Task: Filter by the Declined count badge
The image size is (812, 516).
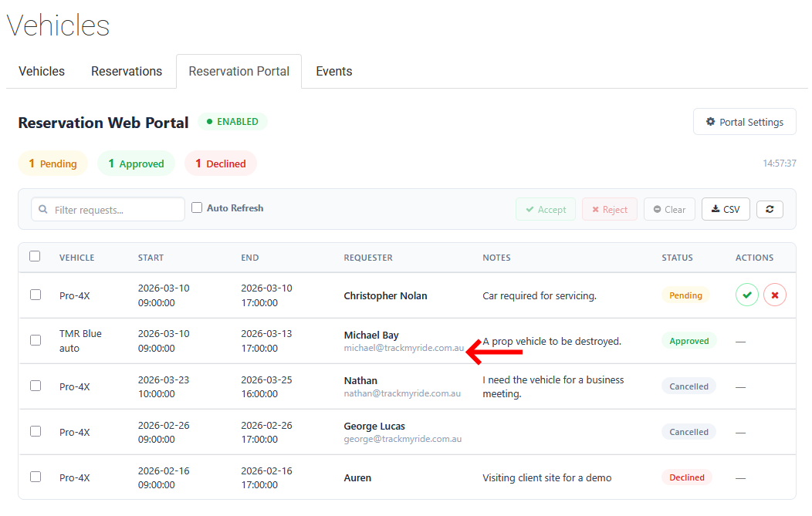Action: 220,164
